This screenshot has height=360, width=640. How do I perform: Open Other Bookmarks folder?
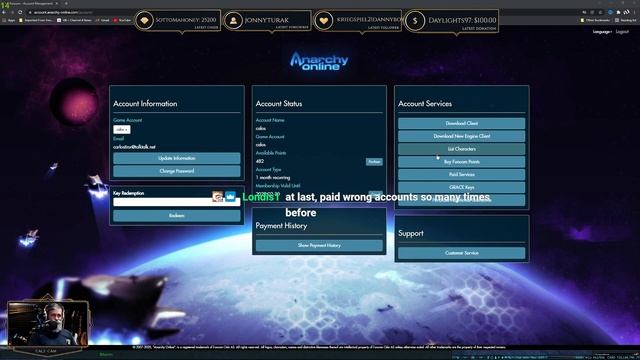tap(596, 20)
